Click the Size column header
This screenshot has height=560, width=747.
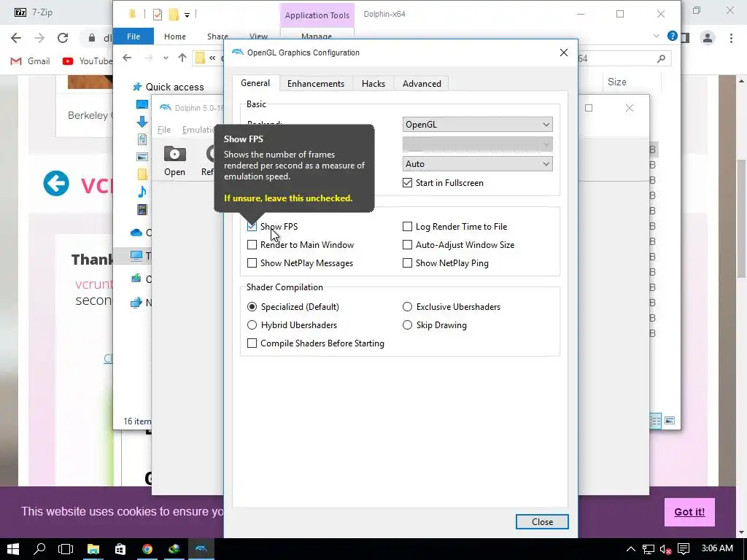(617, 82)
